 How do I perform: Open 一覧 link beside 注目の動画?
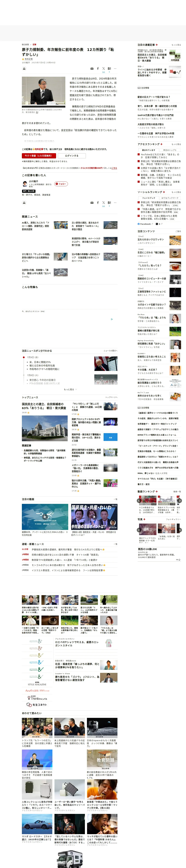pyautogui.click(x=116, y=499)
